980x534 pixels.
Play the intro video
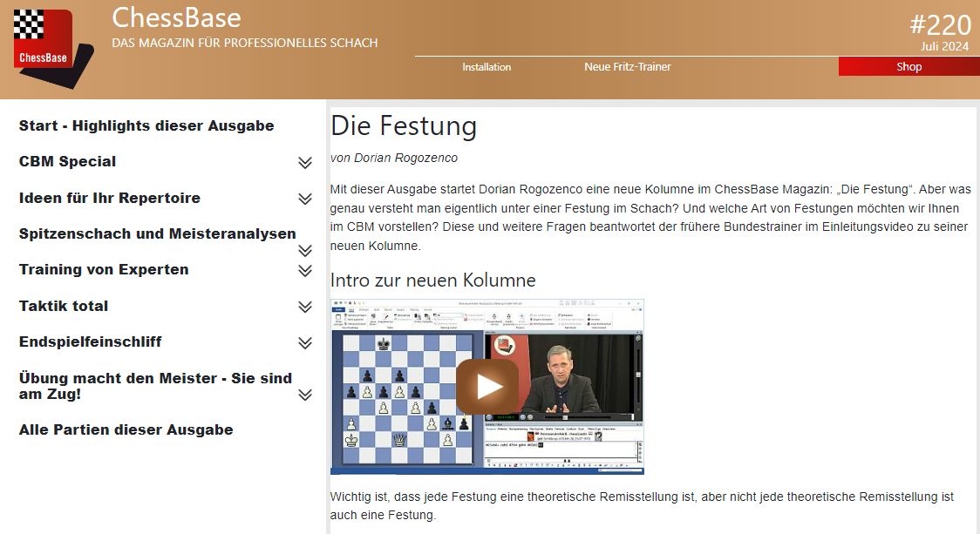[487, 386]
